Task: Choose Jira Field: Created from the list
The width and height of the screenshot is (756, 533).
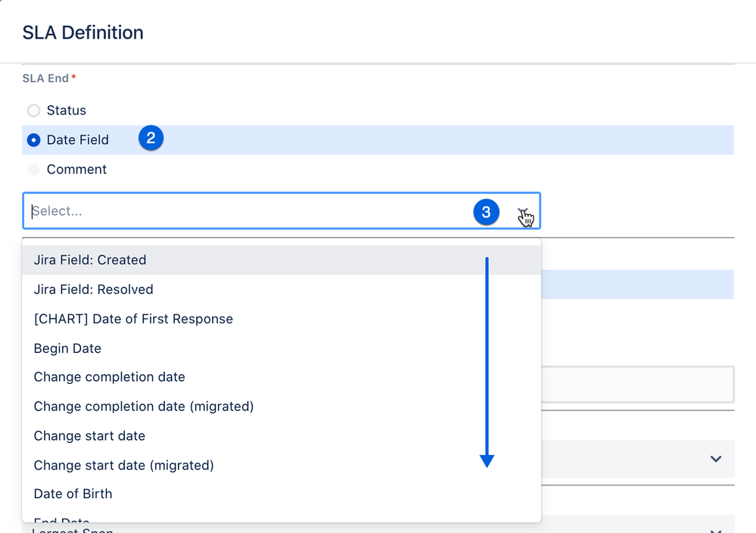Action: 90,260
